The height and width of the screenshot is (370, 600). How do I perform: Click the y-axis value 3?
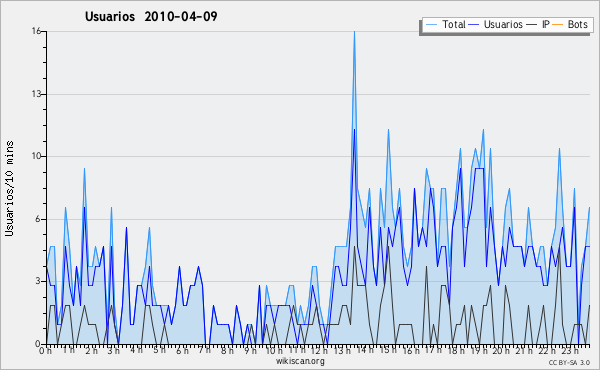tap(38, 281)
